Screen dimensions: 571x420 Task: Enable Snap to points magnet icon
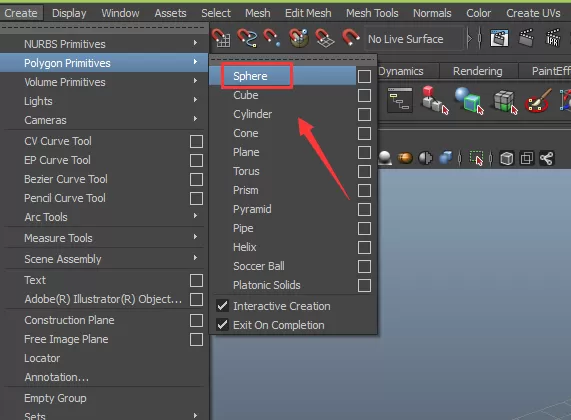click(x=272, y=38)
